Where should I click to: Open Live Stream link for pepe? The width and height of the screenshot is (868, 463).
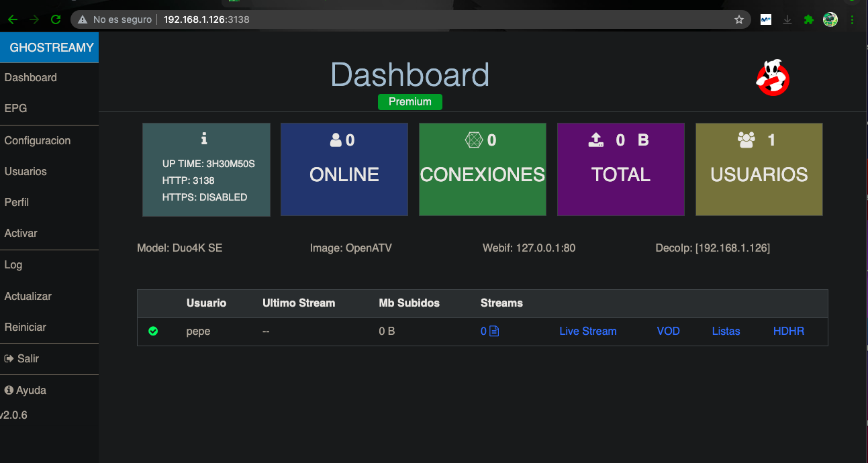pyautogui.click(x=587, y=331)
